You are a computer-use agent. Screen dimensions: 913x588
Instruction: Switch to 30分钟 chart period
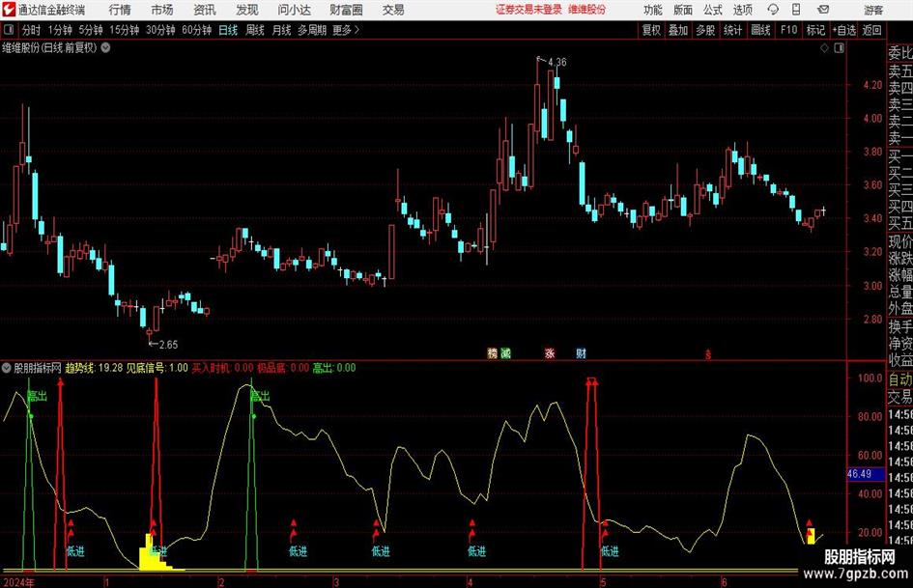(x=160, y=30)
